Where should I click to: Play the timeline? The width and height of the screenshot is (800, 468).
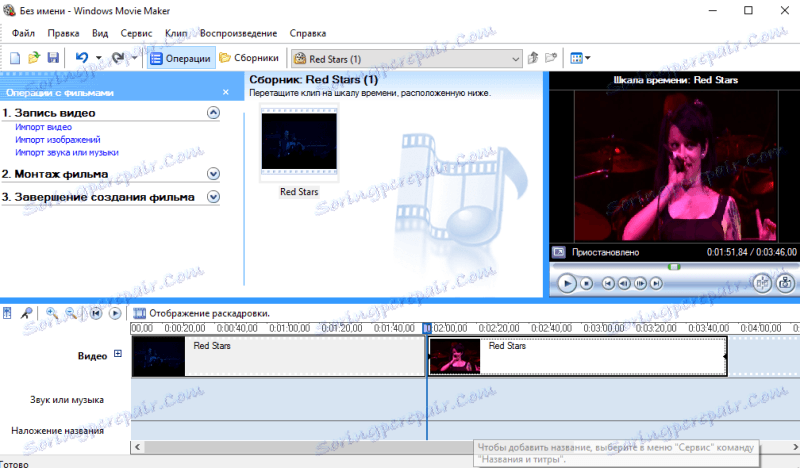[115, 313]
